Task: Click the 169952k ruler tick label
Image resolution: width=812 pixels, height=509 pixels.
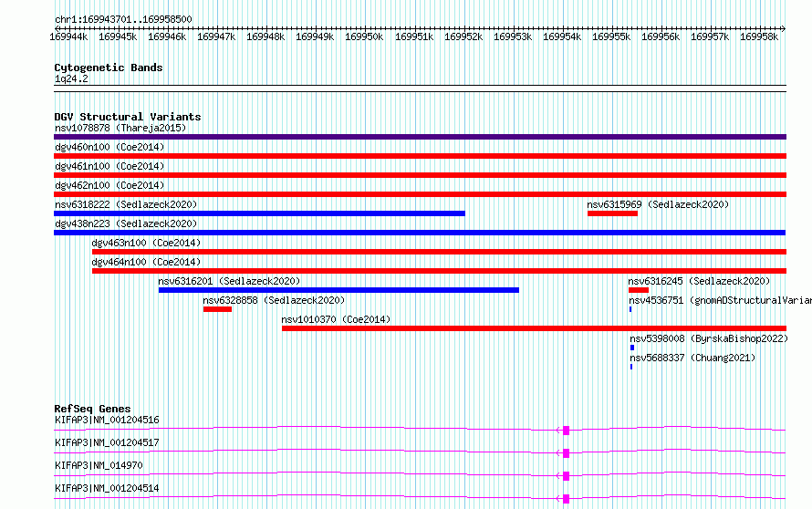Action: (463, 36)
